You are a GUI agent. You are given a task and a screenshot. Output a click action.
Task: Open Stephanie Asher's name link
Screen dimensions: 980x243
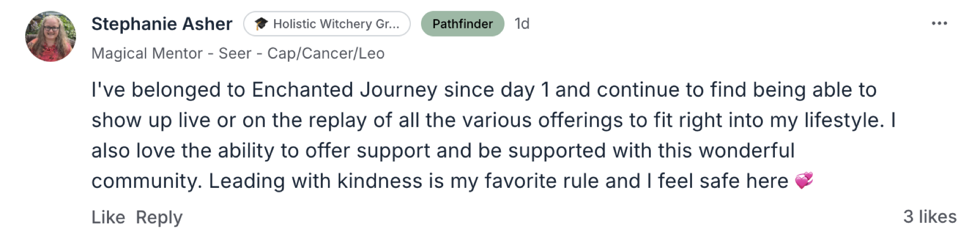[161, 24]
